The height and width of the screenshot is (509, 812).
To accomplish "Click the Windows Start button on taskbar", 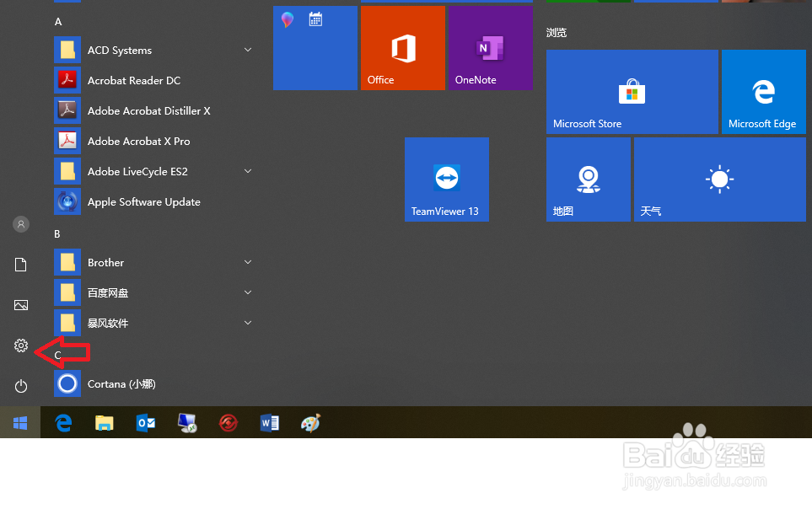I will click(x=20, y=423).
